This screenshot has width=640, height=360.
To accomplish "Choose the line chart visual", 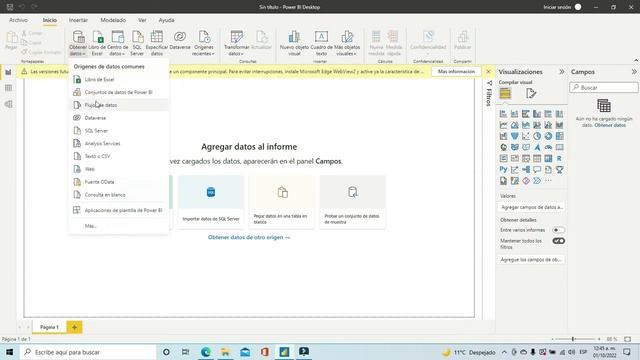I will tap(503, 125).
